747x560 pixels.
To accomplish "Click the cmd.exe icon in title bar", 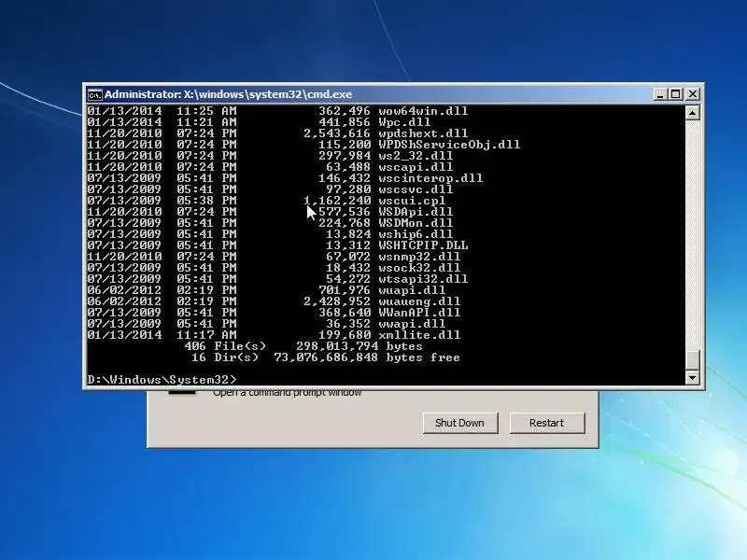I will pyautogui.click(x=95, y=95).
